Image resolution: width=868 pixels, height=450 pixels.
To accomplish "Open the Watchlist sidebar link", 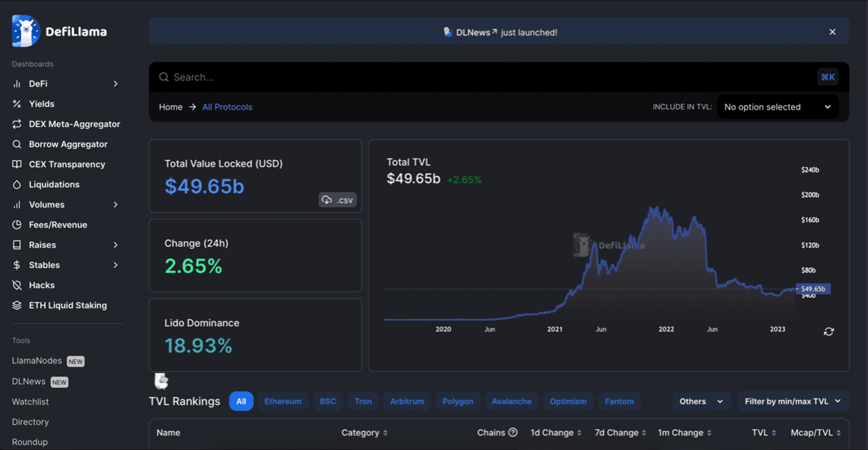I will (x=30, y=402).
